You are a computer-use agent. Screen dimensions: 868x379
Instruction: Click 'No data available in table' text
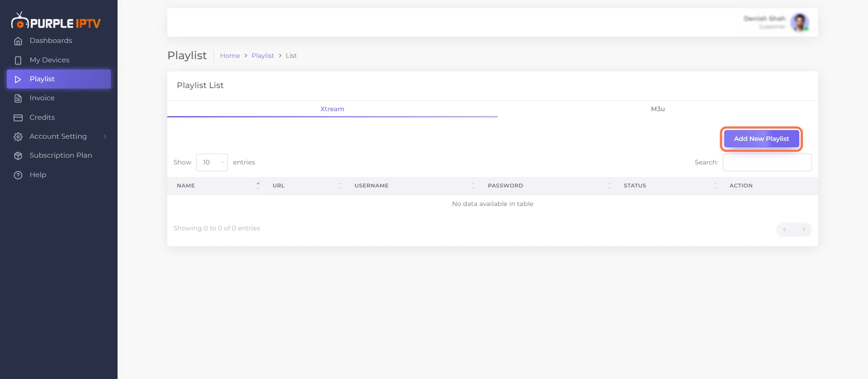[x=493, y=204]
